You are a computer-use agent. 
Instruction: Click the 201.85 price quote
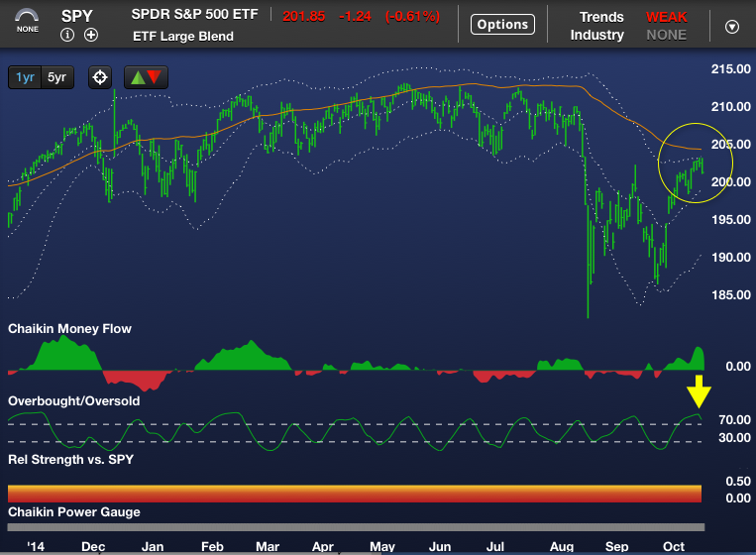click(x=304, y=17)
